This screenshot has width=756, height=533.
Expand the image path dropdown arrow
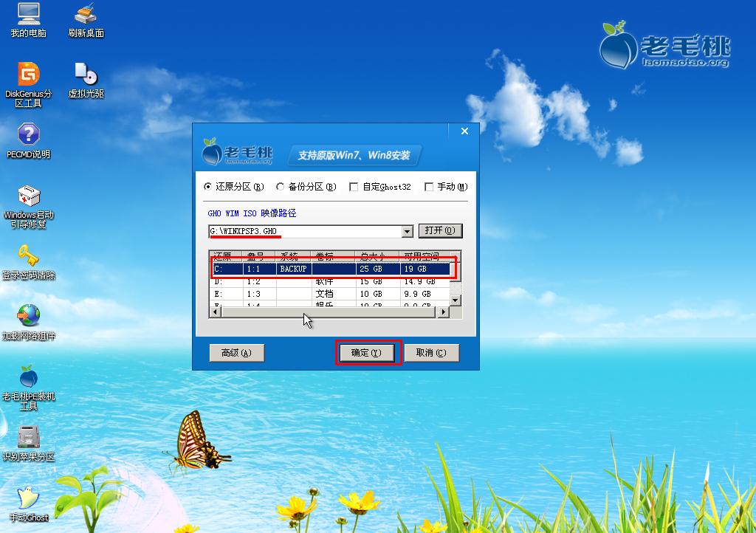407,231
